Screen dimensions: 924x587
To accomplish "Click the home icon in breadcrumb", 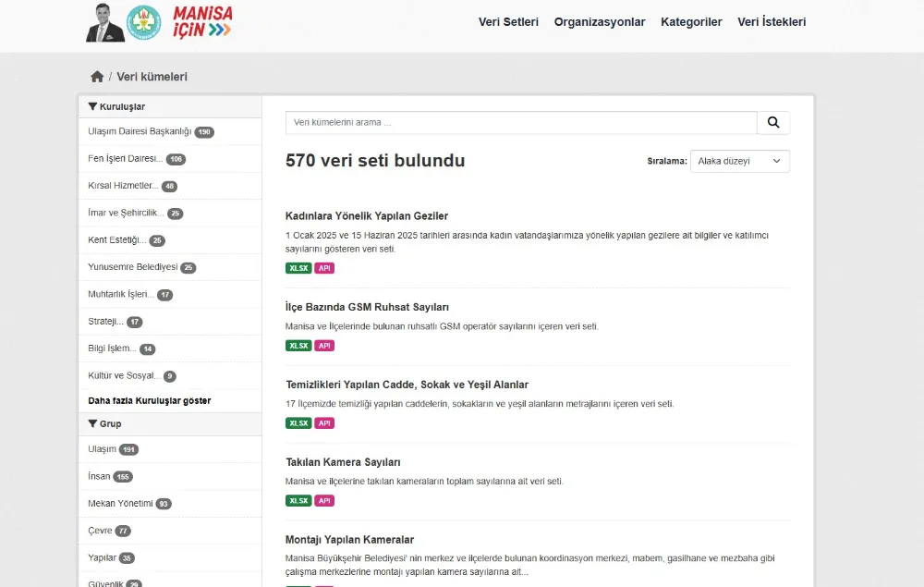I will coord(97,77).
